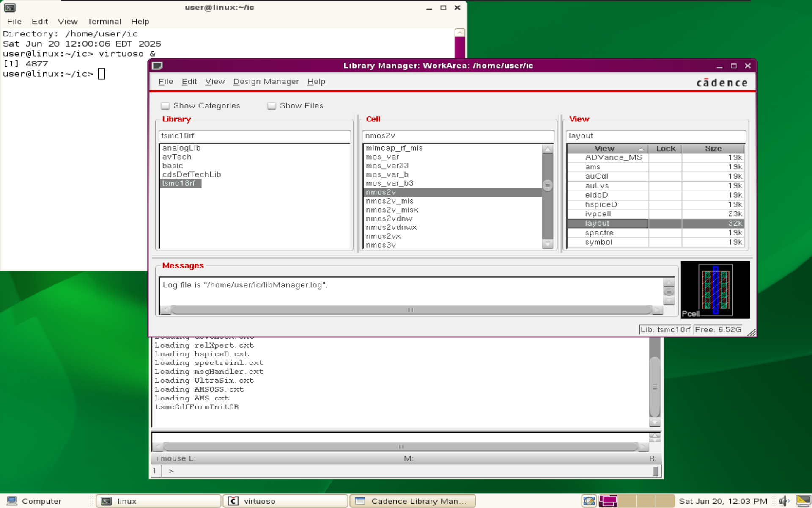Screen dimensions: 812x508
Task: Click the display icon in the system tray
Action: coord(803,501)
